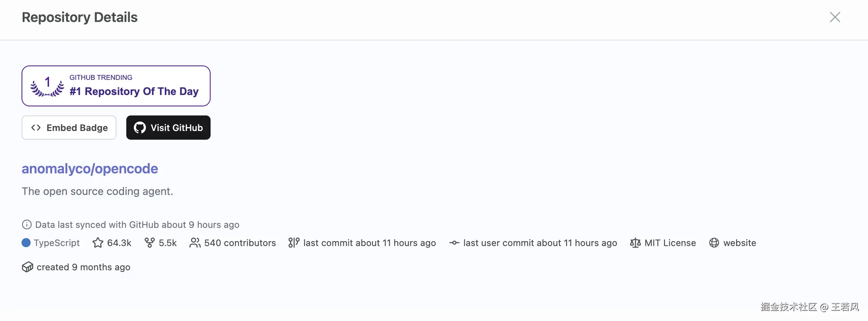Image resolution: width=868 pixels, height=321 pixels.
Task: Click the last commit branch icon
Action: [294, 243]
